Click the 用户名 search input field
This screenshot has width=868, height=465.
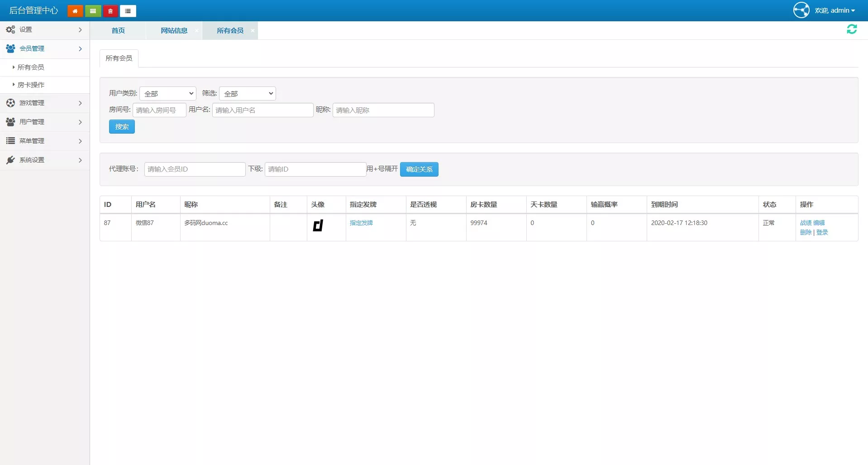(x=262, y=110)
